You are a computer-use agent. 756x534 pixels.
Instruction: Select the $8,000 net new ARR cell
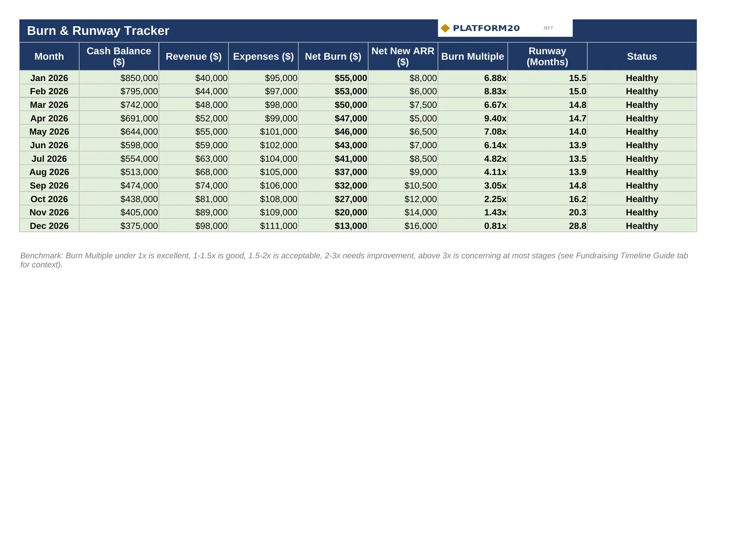pyautogui.click(x=403, y=78)
